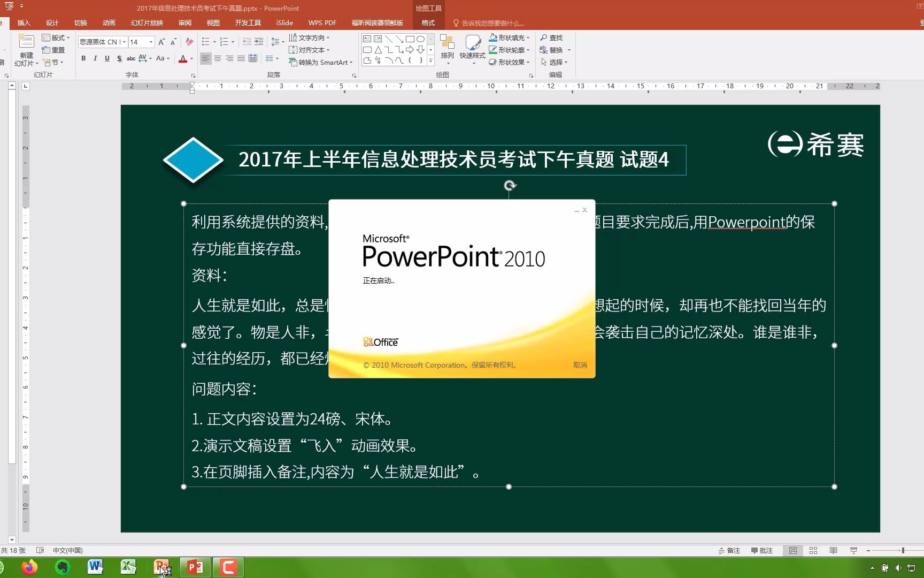Screen dimensions: 924x578
Task: Switch to reading view
Action: (x=833, y=551)
